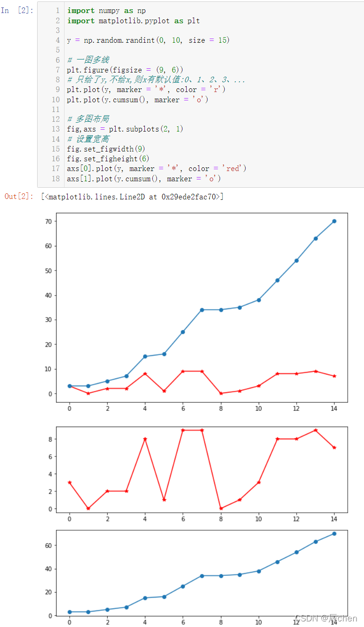Click the fig.set_figheight(6) line

(x=109, y=158)
